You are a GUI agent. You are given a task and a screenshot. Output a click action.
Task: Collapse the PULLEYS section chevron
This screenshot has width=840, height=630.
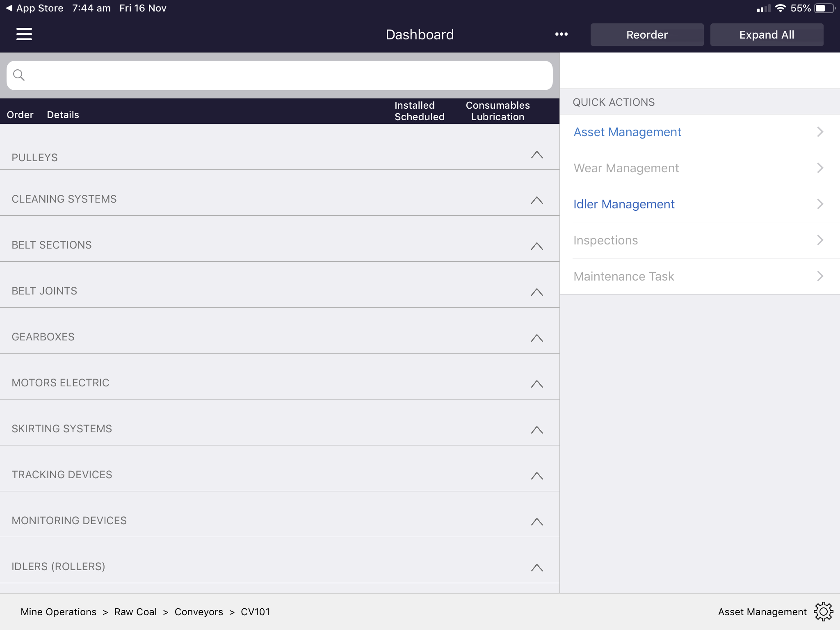pos(537,155)
